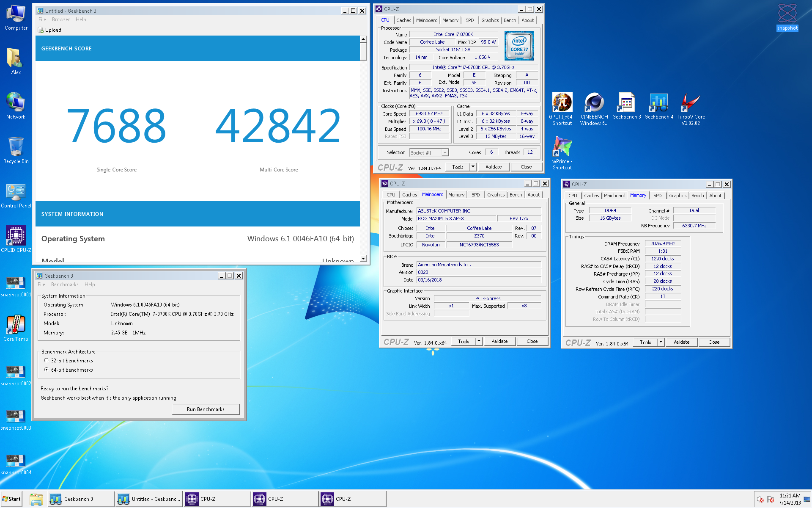Open Windows Explorer from the taskbar
Viewport: 812px width, 508px height.
[x=36, y=499]
